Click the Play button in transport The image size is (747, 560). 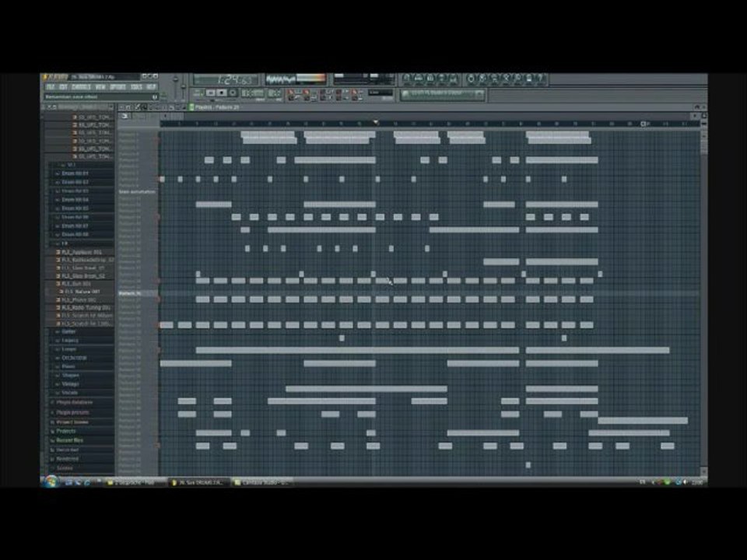coord(211,93)
